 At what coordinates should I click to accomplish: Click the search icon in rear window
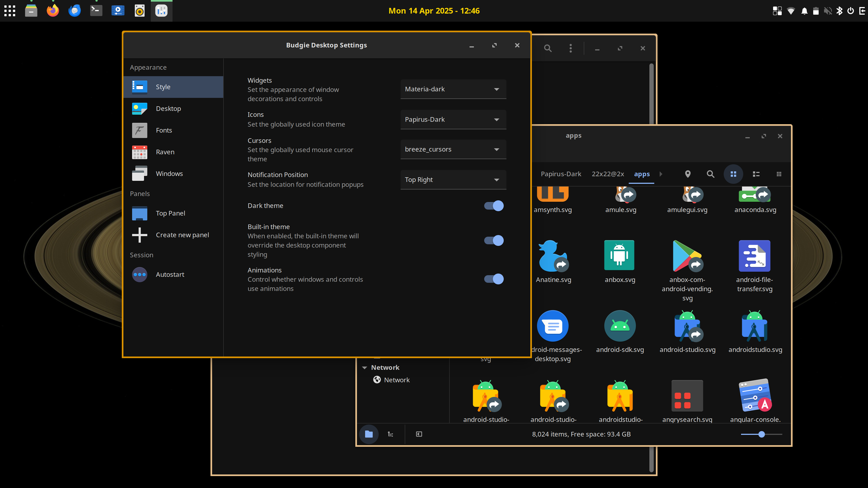click(x=548, y=49)
